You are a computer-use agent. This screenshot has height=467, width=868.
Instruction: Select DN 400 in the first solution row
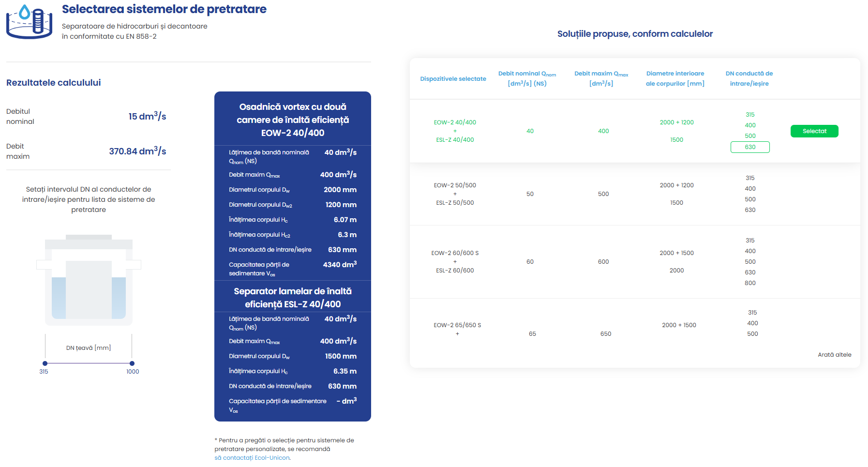pyautogui.click(x=750, y=125)
